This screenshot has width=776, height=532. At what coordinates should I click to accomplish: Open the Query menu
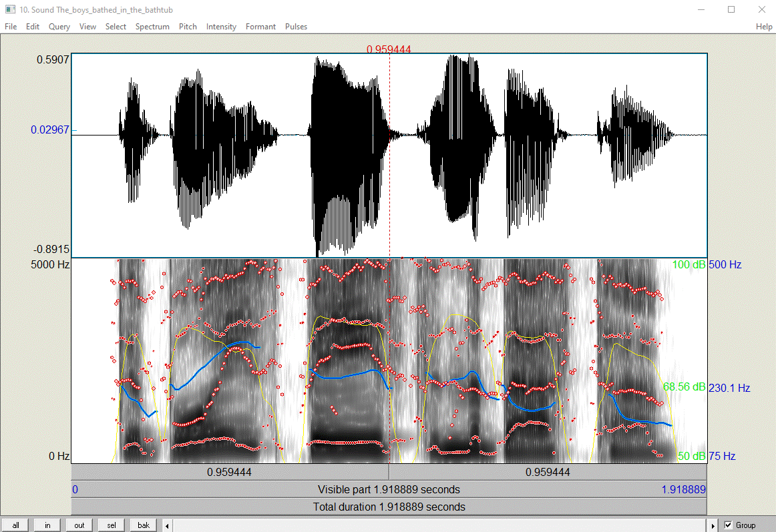coord(59,27)
